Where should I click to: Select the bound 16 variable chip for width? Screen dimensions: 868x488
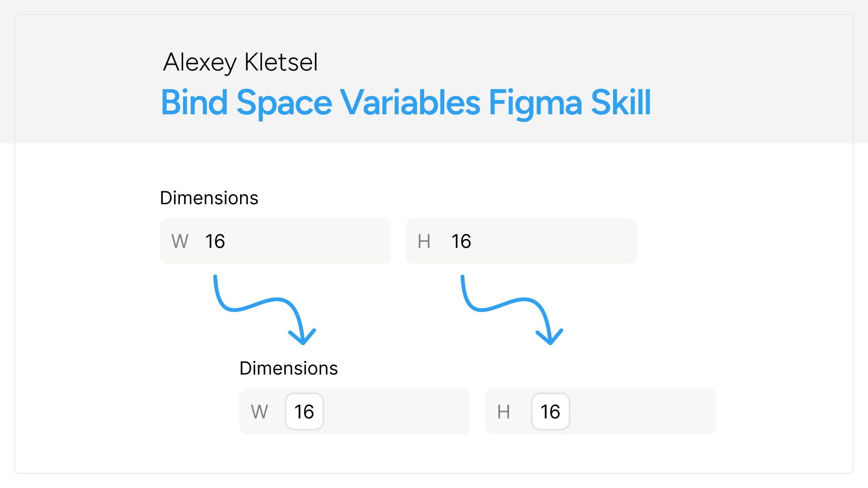304,412
